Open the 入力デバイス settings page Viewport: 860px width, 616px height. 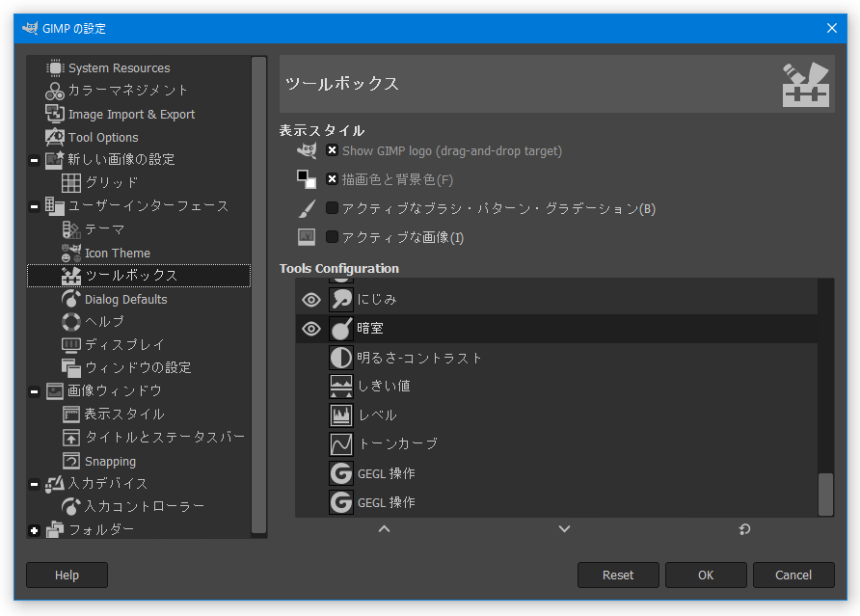pyautogui.click(x=108, y=484)
